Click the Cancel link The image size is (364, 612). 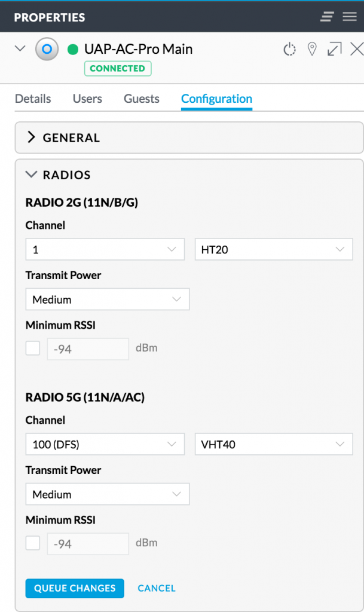(x=157, y=588)
